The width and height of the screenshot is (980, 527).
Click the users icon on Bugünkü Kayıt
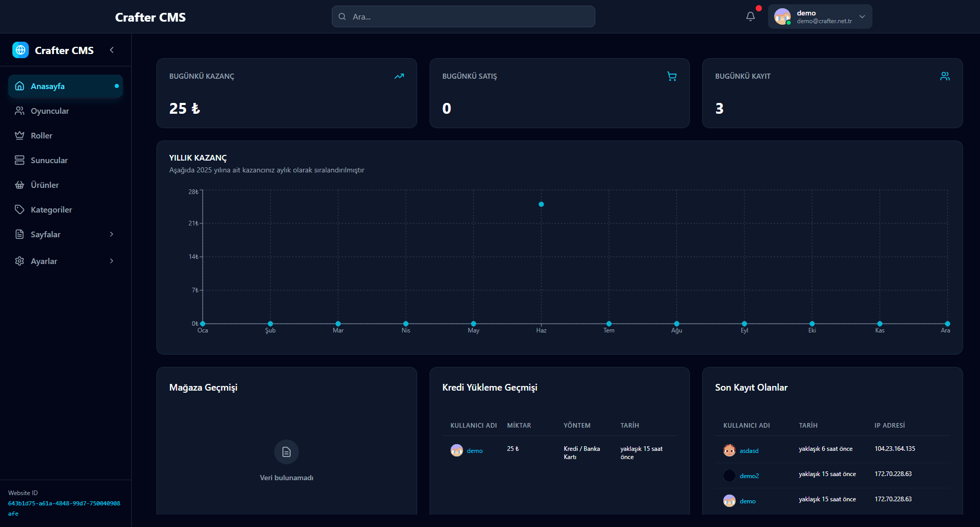click(x=945, y=76)
